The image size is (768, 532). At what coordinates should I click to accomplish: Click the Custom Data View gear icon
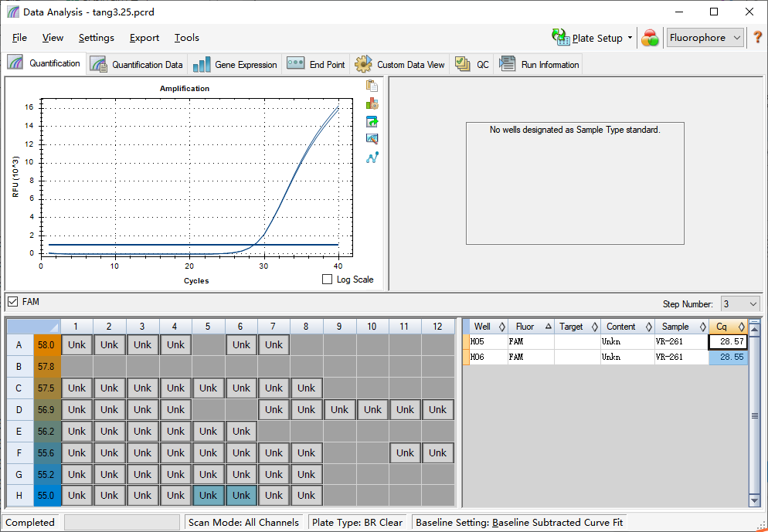(x=363, y=64)
